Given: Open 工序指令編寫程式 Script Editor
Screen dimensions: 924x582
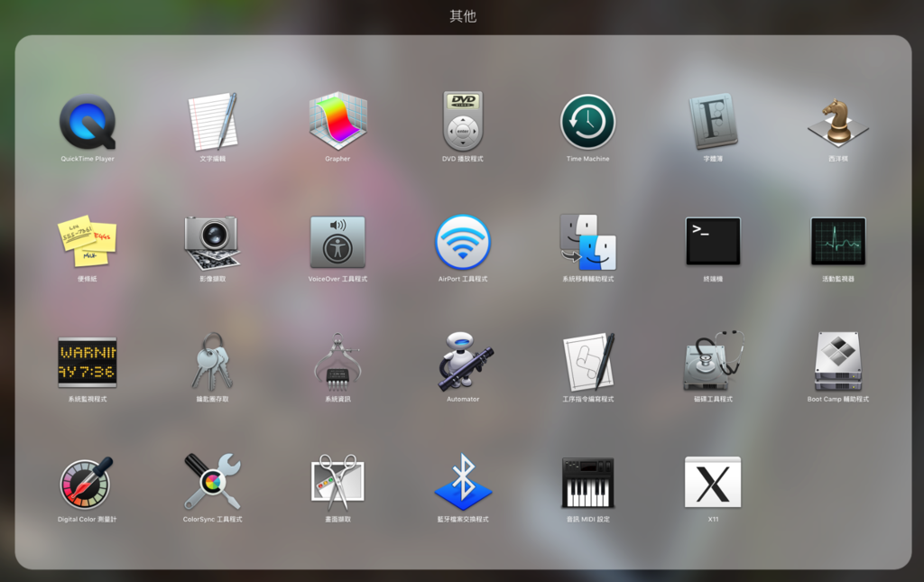Looking at the screenshot, I should [x=588, y=362].
